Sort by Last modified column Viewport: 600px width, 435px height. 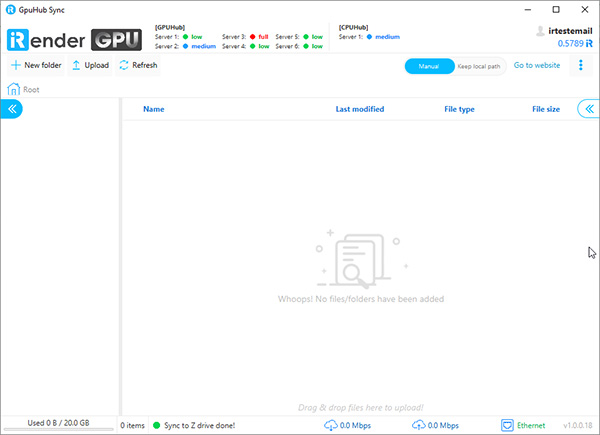click(359, 109)
